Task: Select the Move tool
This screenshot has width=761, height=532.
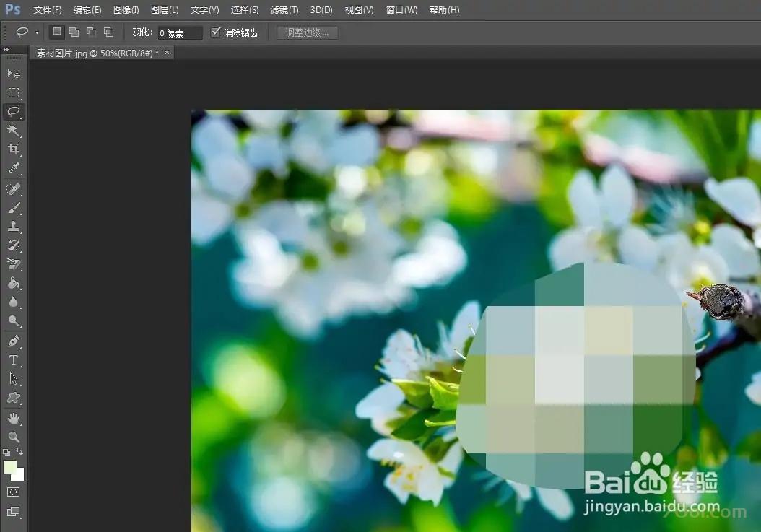Action: click(14, 74)
